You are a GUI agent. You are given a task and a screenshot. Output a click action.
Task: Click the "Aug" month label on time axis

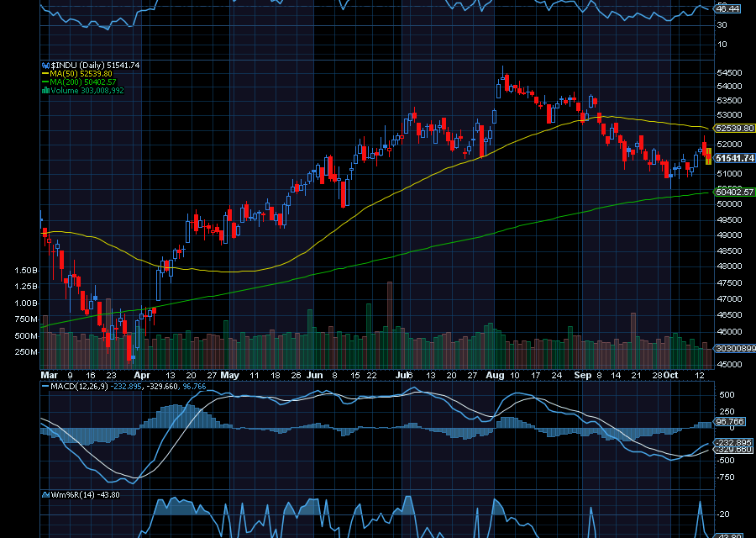point(495,376)
